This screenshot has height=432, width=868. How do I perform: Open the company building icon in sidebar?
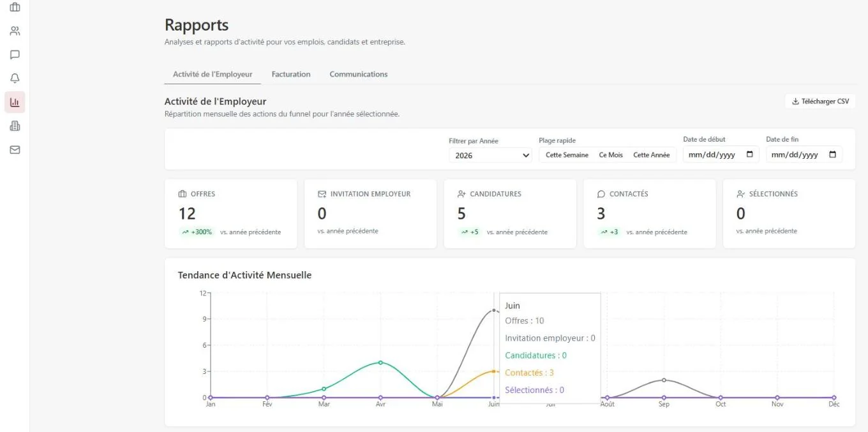click(15, 126)
